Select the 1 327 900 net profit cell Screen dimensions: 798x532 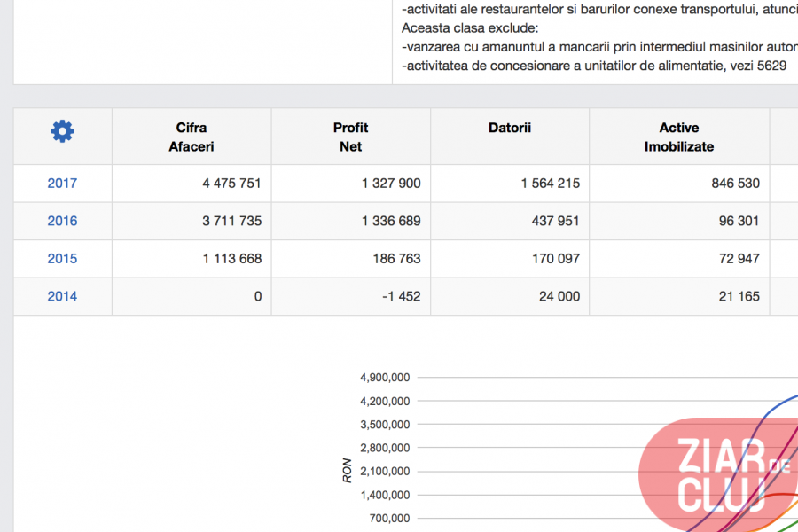[x=391, y=184]
